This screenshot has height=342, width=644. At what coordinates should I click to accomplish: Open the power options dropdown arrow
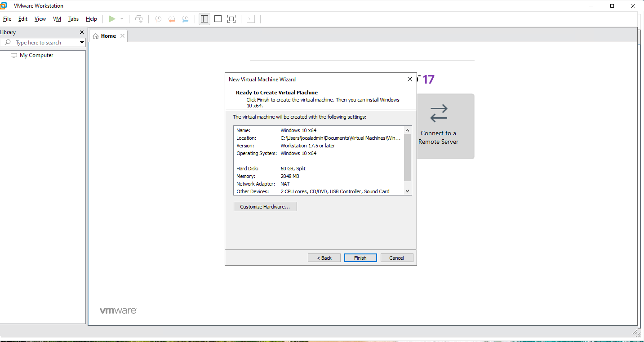coord(122,19)
